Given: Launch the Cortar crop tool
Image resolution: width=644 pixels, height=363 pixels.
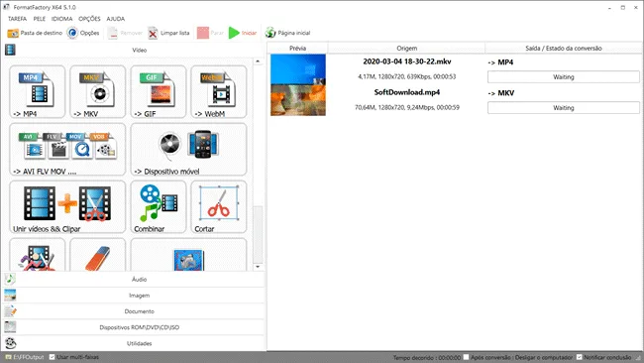Looking at the screenshot, I should coord(219,206).
